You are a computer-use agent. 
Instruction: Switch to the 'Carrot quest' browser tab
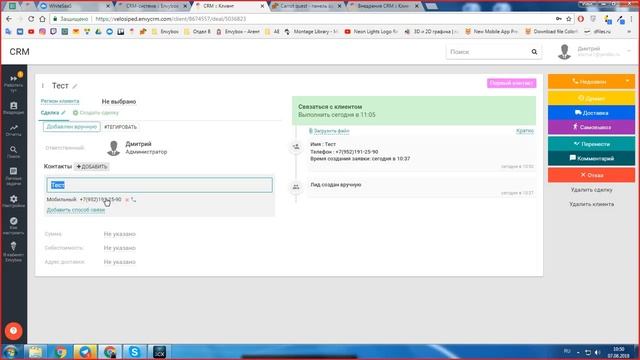coord(306,6)
